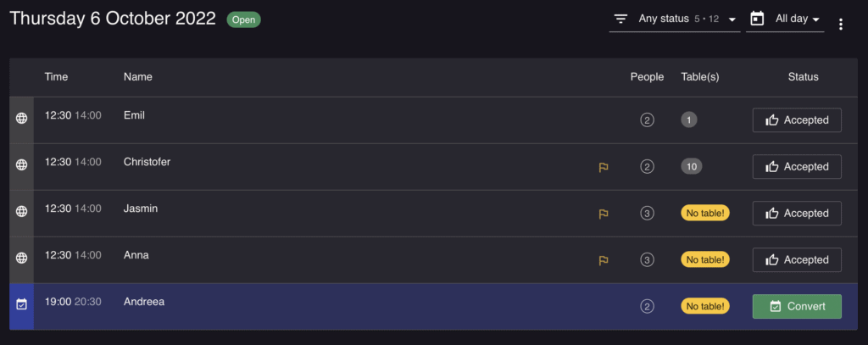
Task: Click the globe icon on Emil's row
Action: click(21, 118)
